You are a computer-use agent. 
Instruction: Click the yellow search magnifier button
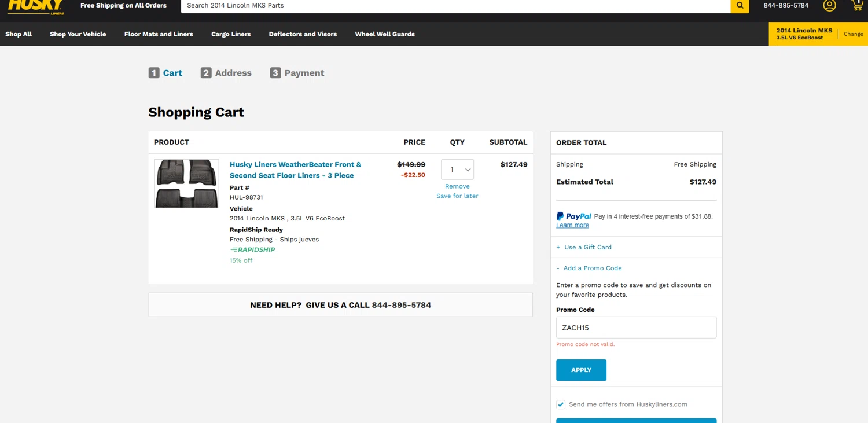coord(740,6)
